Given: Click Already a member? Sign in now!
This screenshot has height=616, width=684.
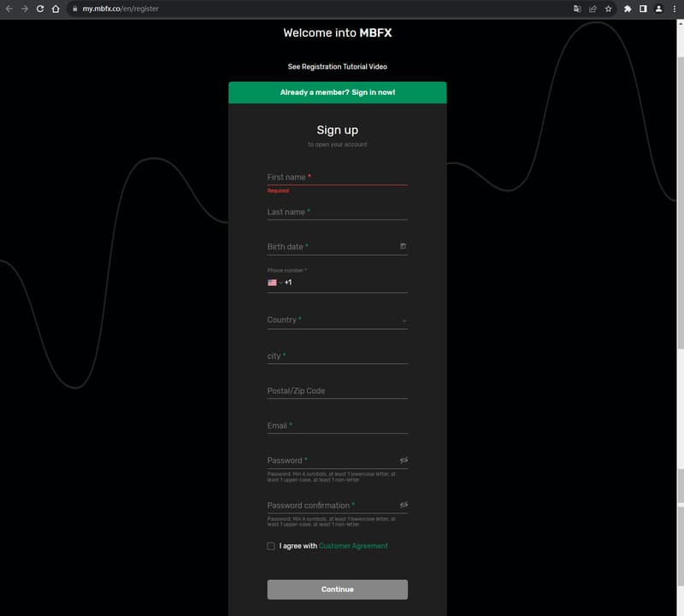Looking at the screenshot, I should (x=338, y=92).
